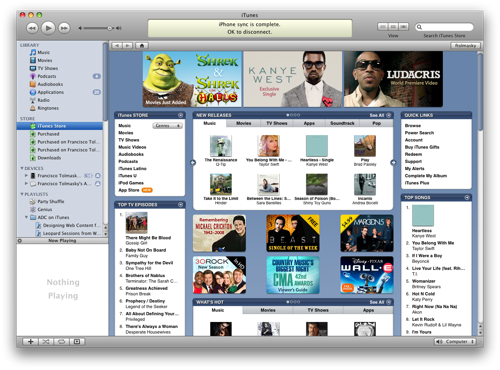Collapse the Top Songs panel
The width and height of the screenshot is (500, 370).
click(467, 198)
